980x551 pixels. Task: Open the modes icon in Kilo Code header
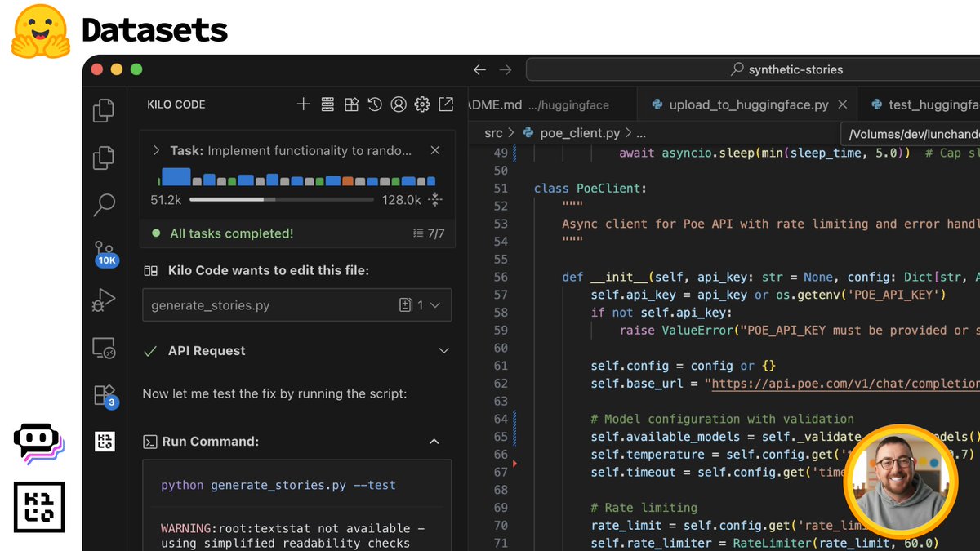351,104
